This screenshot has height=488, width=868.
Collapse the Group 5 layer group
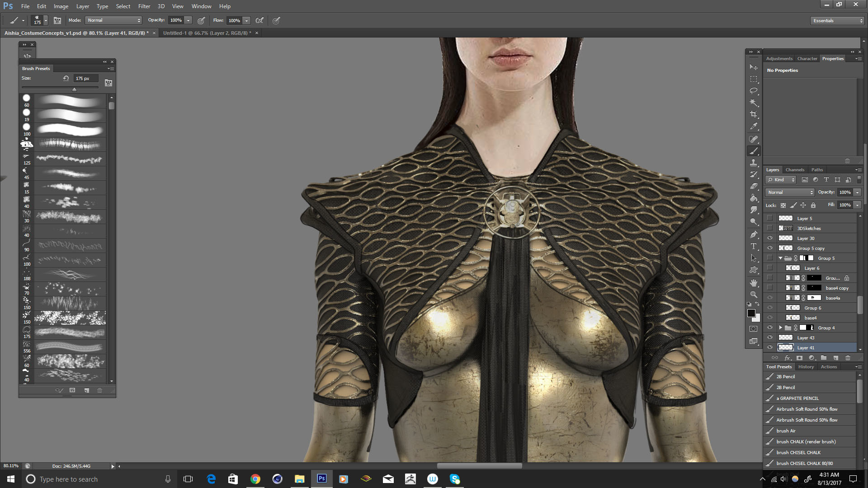tap(780, 258)
